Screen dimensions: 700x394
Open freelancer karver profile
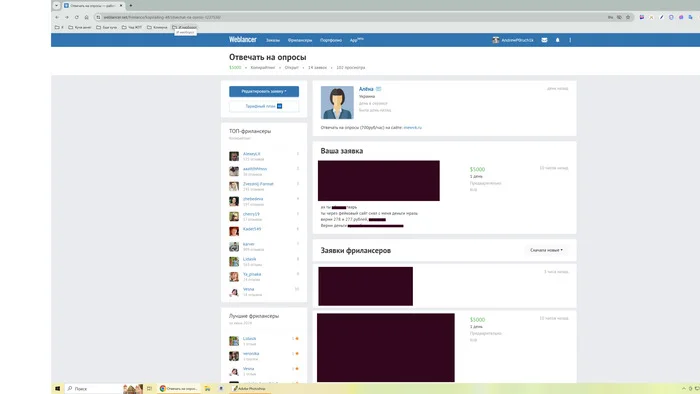[249, 244]
